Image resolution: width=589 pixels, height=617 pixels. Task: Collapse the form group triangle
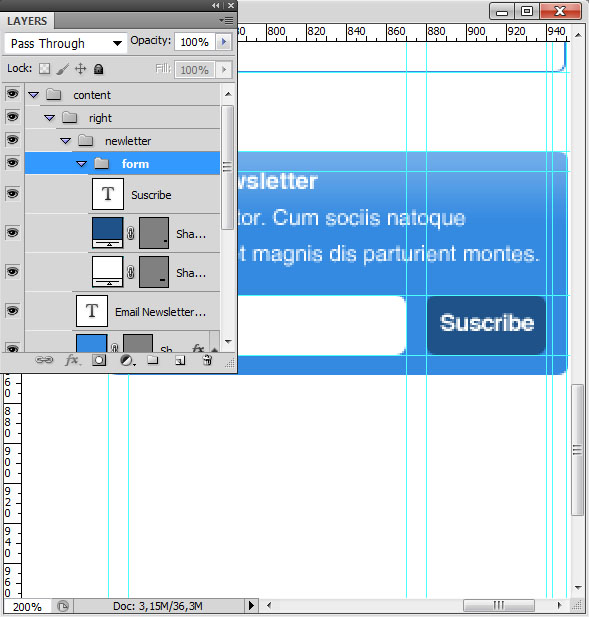(81, 164)
